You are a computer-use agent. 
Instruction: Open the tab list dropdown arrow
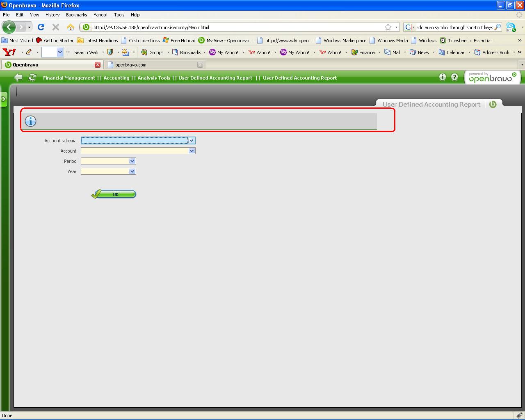522,64
